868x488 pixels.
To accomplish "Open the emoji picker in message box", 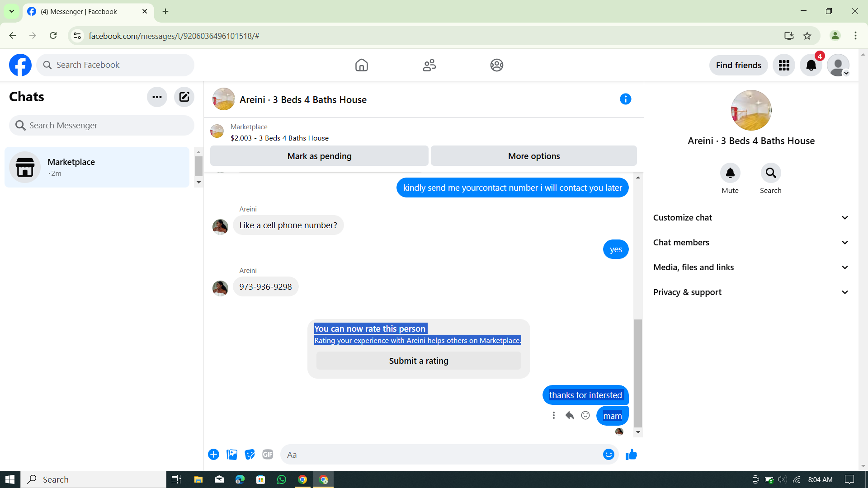I will [x=609, y=455].
